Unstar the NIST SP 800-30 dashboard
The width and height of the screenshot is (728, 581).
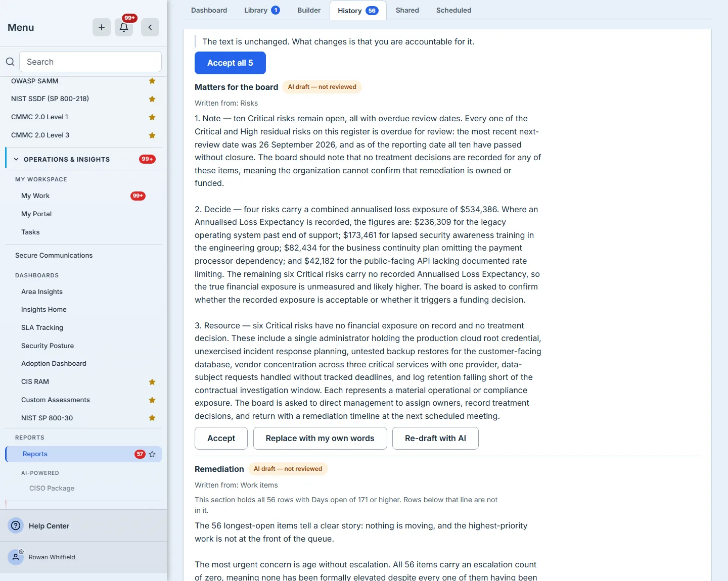point(152,418)
